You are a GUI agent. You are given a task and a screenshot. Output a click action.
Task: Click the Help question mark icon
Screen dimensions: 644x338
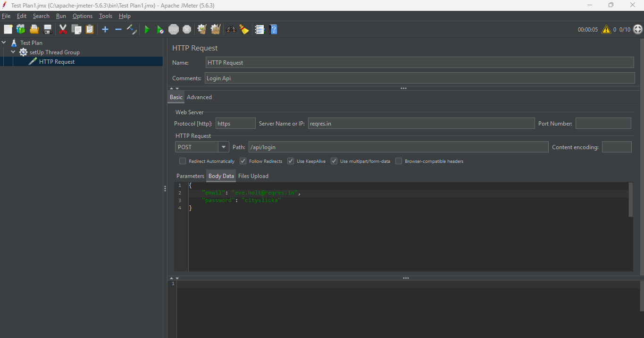pos(273,29)
